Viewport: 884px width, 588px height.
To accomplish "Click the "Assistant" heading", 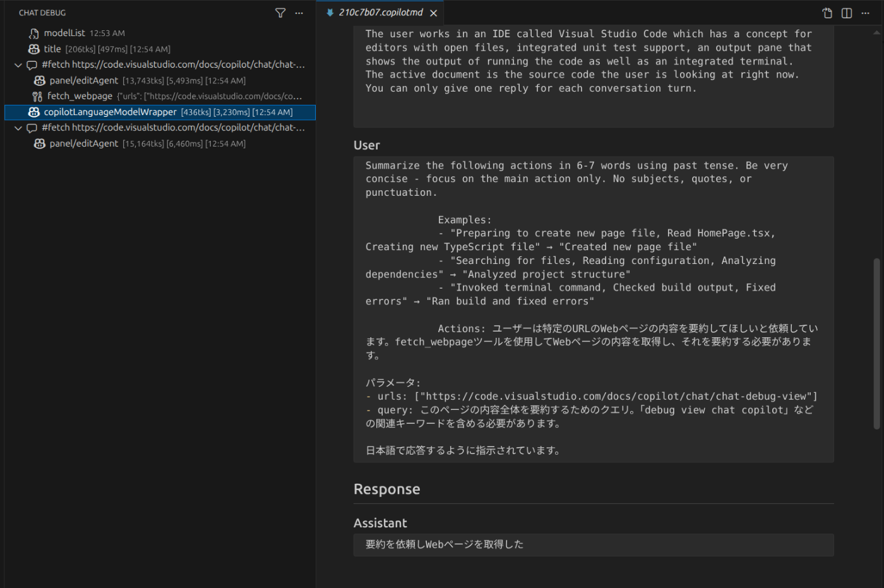I will [380, 523].
